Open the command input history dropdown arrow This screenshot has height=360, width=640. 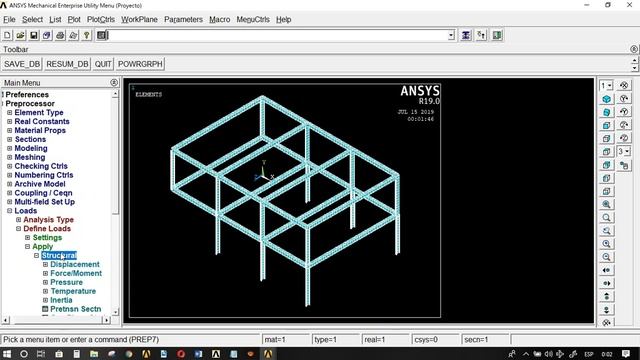pos(451,36)
